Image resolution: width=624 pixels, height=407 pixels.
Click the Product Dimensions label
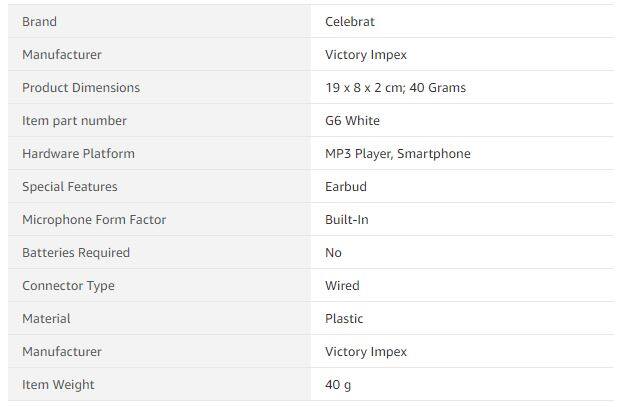click(81, 87)
